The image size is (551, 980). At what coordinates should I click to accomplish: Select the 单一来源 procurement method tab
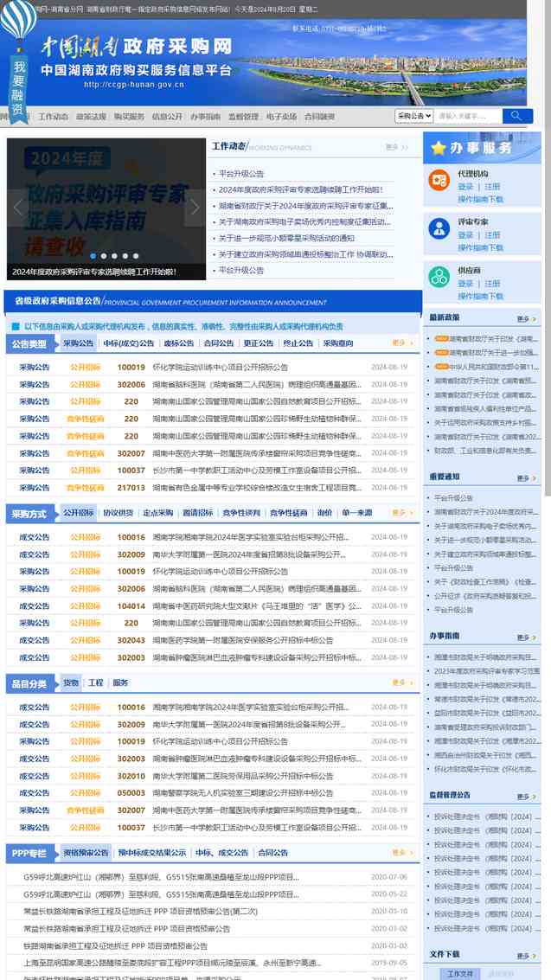tap(356, 513)
